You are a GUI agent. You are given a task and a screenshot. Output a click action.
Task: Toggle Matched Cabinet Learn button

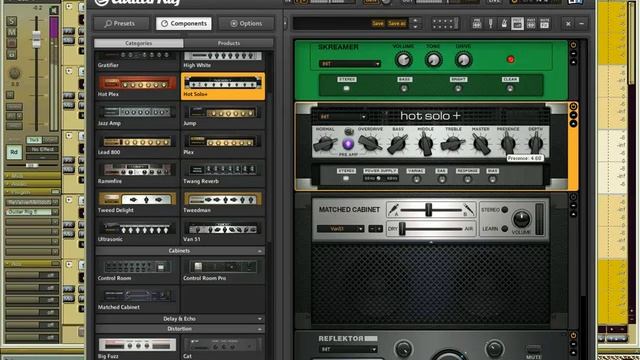click(505, 229)
